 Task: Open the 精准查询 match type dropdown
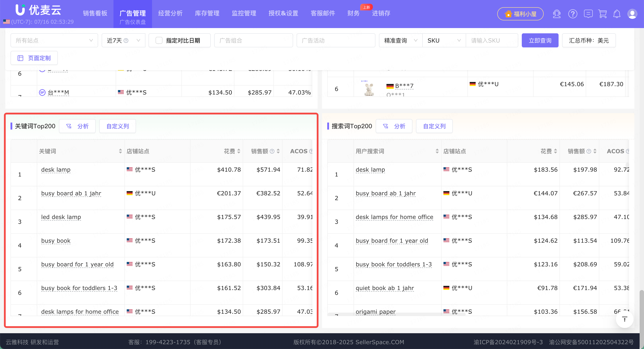(401, 40)
